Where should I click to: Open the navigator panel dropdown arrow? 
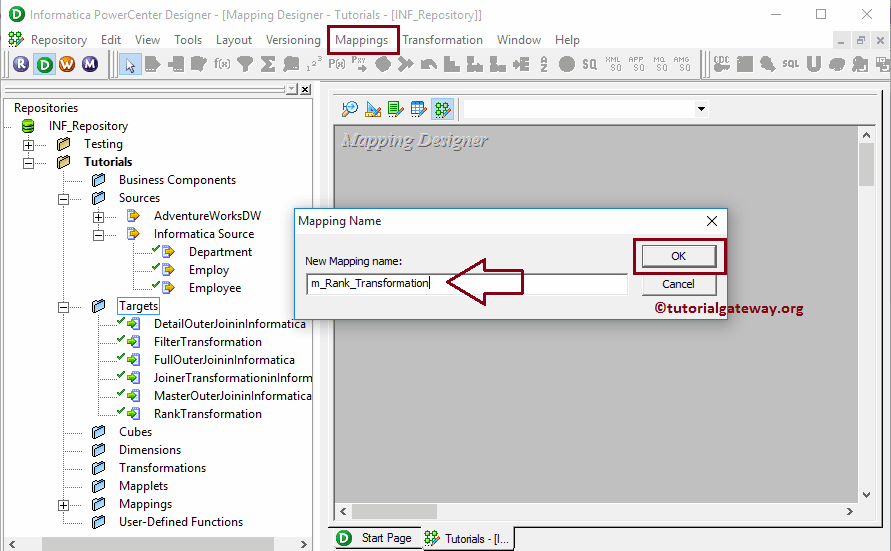coord(292,89)
